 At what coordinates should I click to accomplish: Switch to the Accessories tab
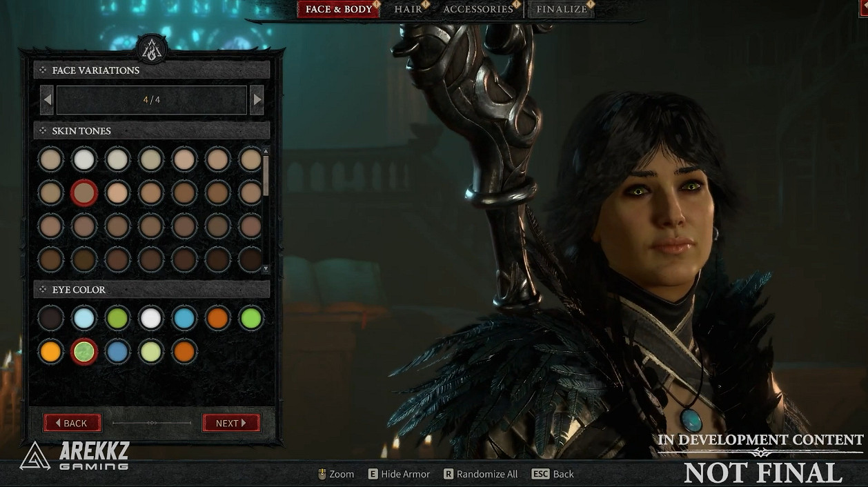(478, 10)
